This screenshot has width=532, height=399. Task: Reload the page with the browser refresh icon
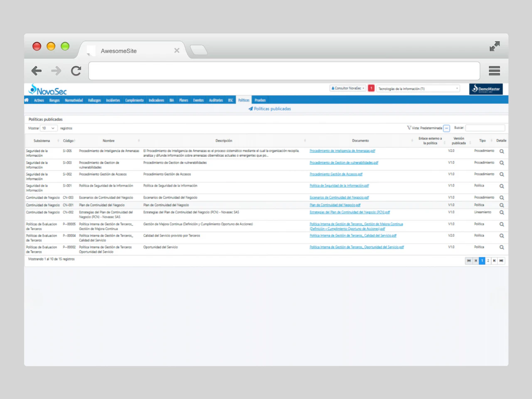(76, 71)
